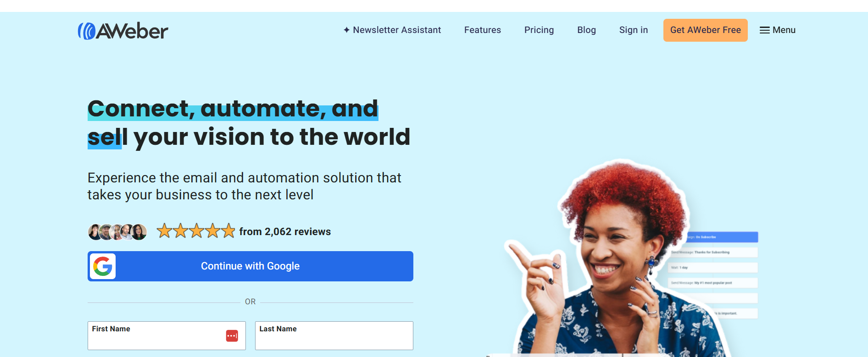Click the reviewer avatars group

(x=117, y=232)
